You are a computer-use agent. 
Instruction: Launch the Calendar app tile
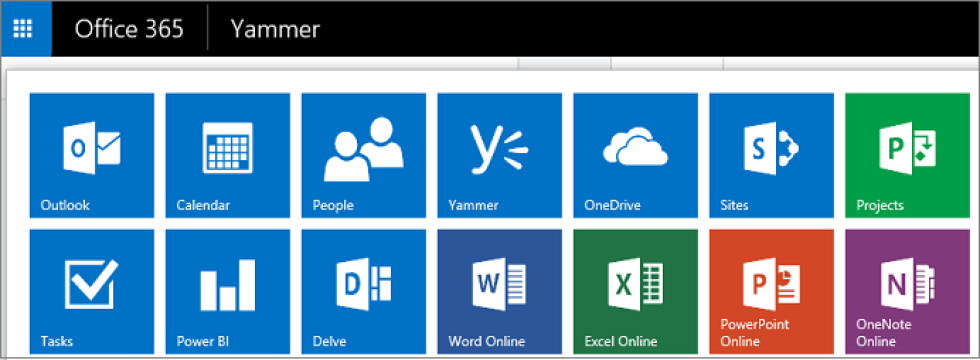(x=228, y=156)
